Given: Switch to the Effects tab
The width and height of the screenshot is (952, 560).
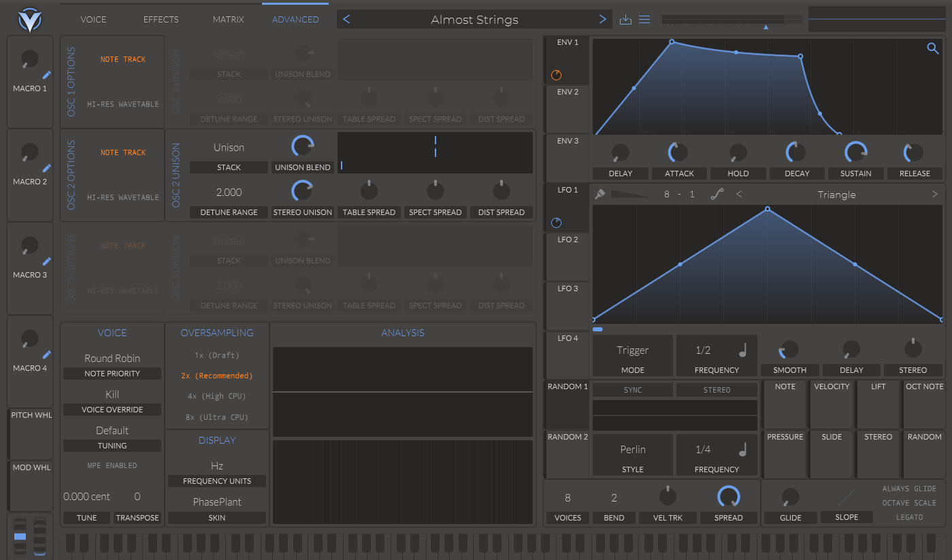Looking at the screenshot, I should coord(161,19).
